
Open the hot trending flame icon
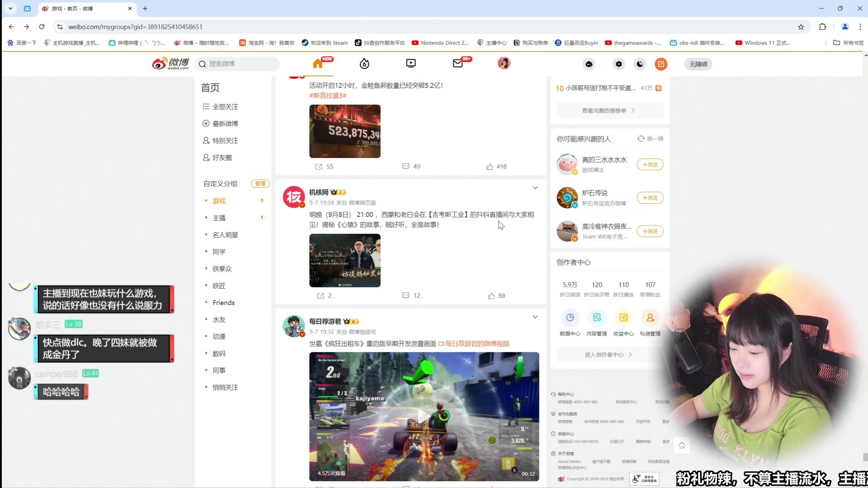click(364, 64)
